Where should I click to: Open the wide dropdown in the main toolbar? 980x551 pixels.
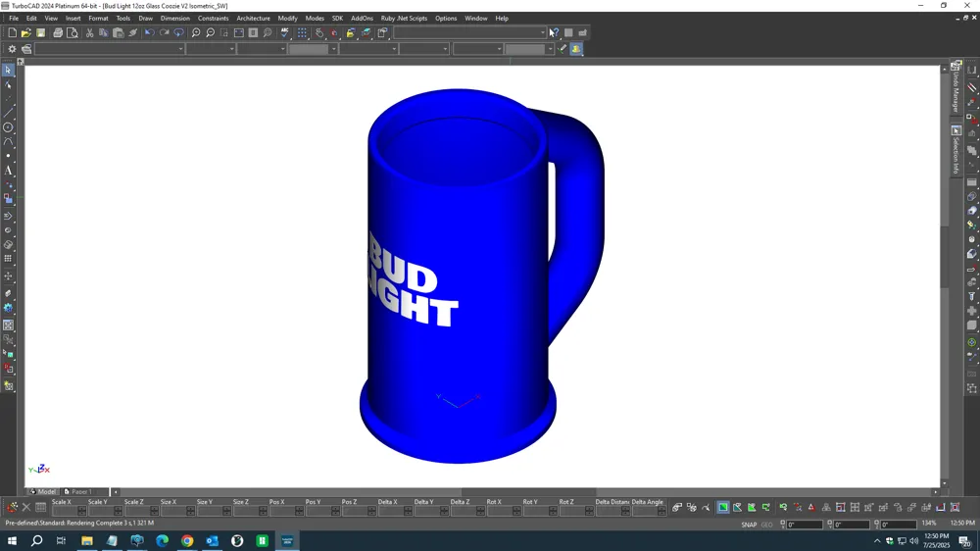pyautogui.click(x=470, y=32)
